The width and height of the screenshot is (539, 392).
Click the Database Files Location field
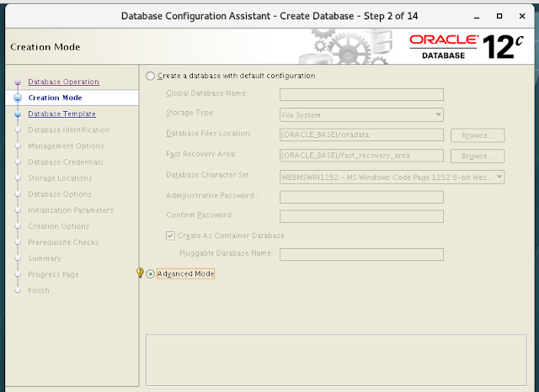coord(361,135)
